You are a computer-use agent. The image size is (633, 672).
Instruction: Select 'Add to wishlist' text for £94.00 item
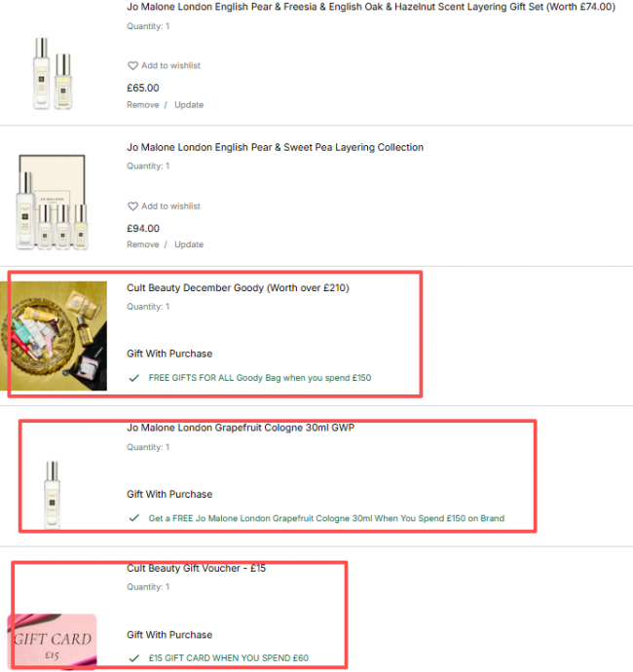[171, 206]
